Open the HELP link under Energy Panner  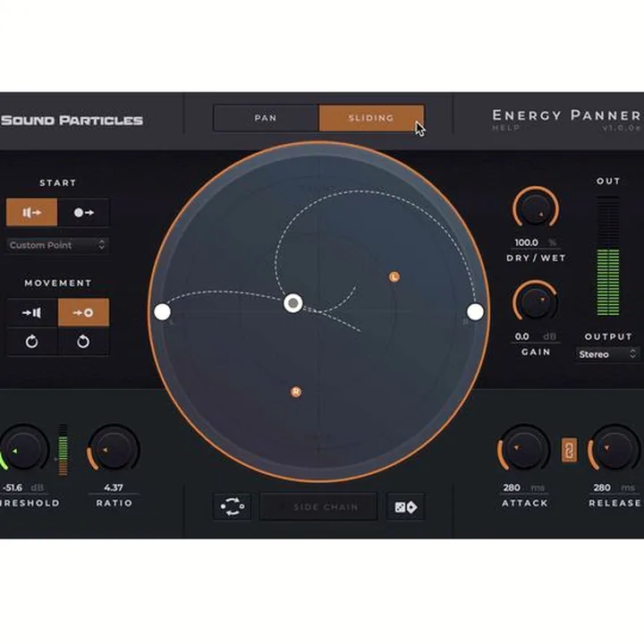(x=506, y=128)
